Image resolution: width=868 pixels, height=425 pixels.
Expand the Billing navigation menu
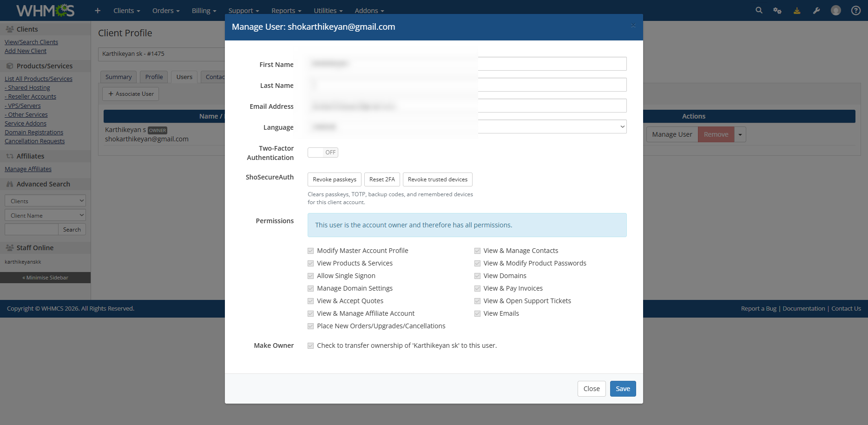click(204, 11)
